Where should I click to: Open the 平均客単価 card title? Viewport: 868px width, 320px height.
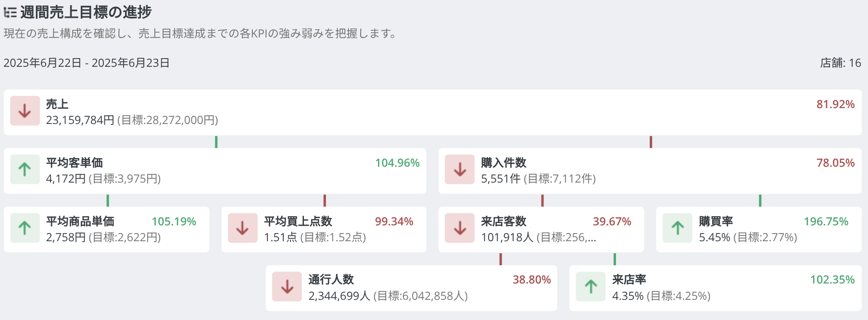tap(75, 163)
